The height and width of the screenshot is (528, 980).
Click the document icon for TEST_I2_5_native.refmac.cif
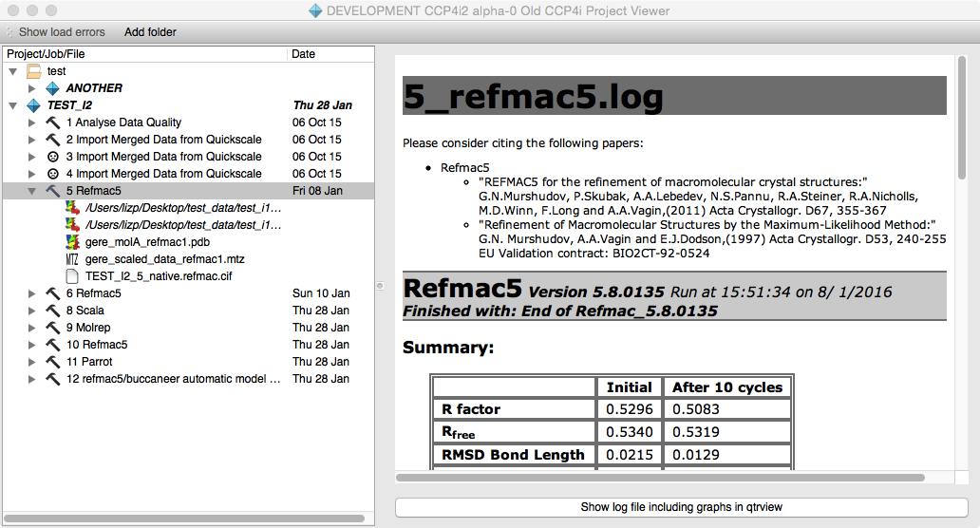72,276
